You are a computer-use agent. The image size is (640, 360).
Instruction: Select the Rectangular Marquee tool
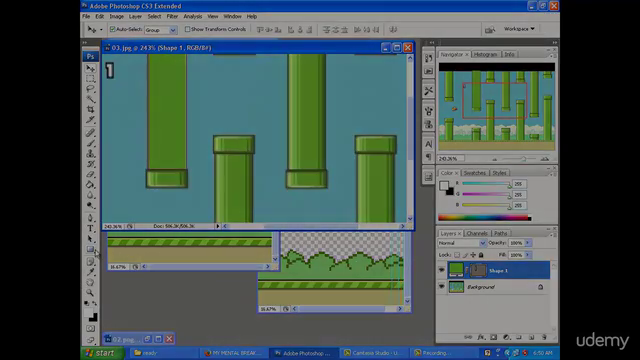91,78
